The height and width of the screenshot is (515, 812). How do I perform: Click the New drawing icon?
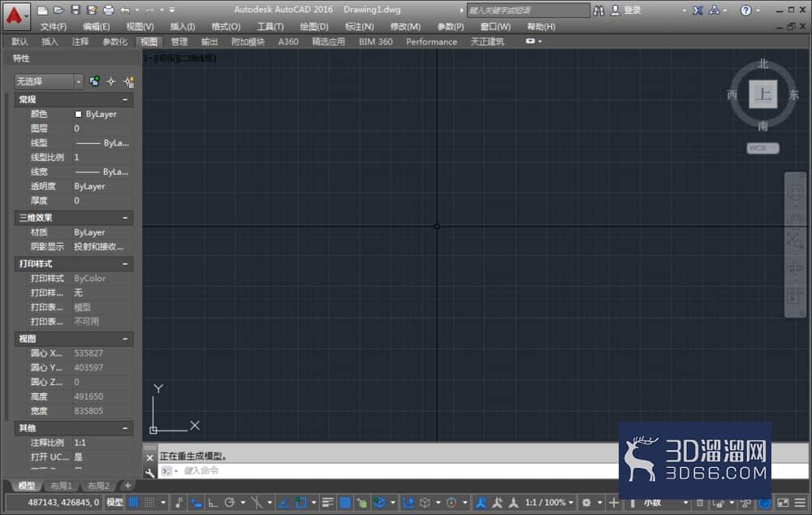43,10
